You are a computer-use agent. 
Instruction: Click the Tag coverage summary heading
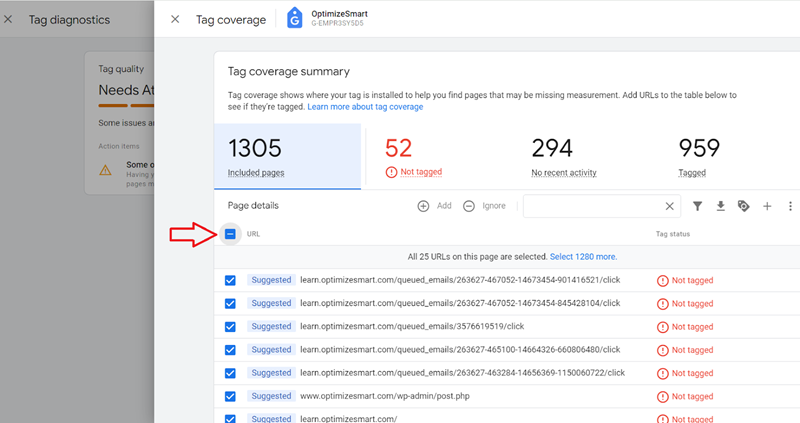(x=288, y=71)
